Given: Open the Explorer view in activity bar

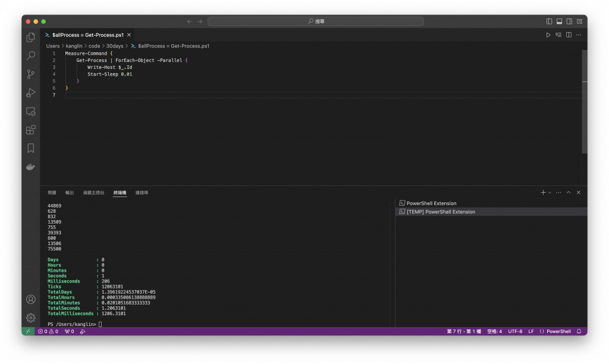Looking at the screenshot, I should 31,37.
